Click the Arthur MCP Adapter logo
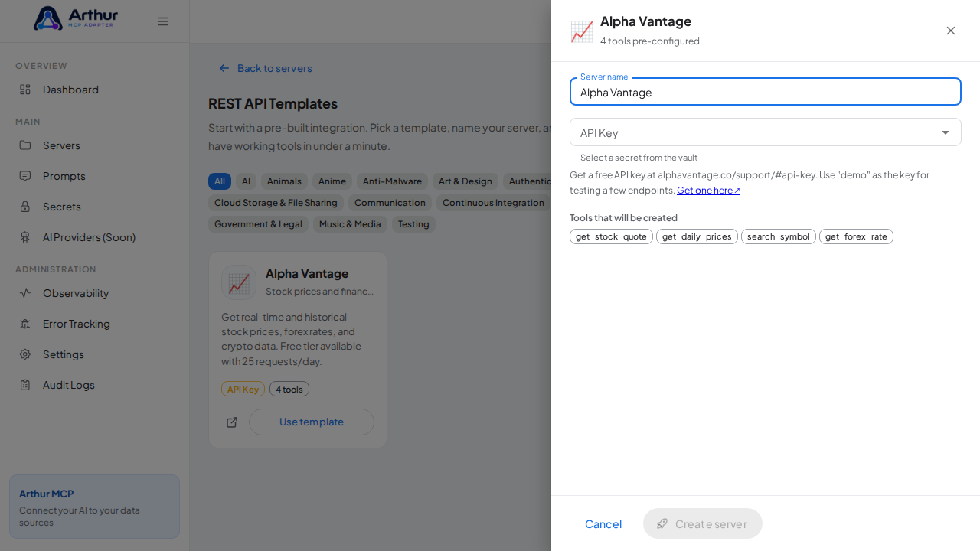 pos(76,18)
